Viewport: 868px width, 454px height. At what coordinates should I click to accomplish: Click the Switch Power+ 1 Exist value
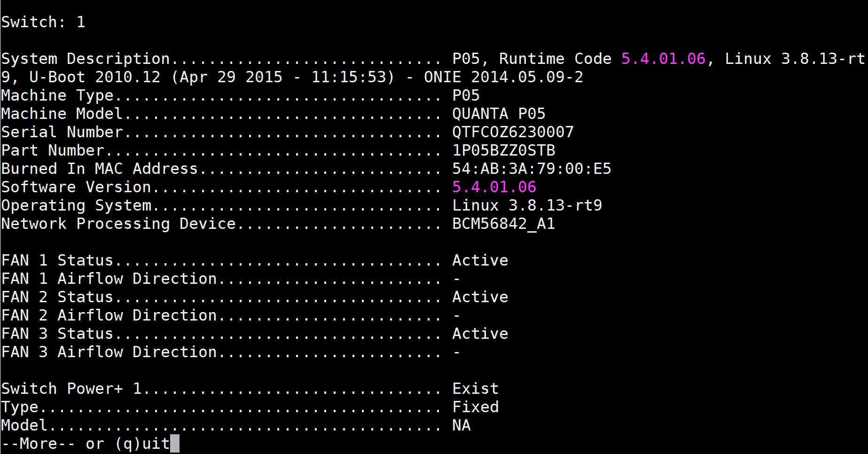pos(475,389)
